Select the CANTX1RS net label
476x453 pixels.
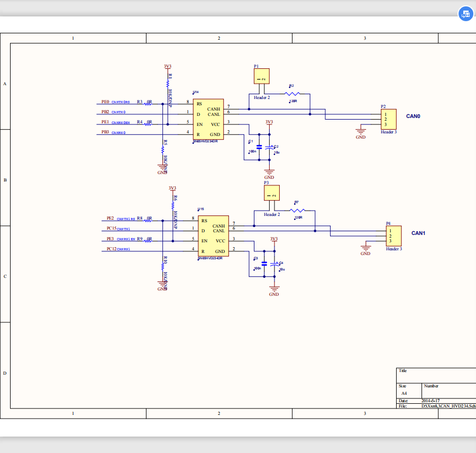tap(126, 219)
